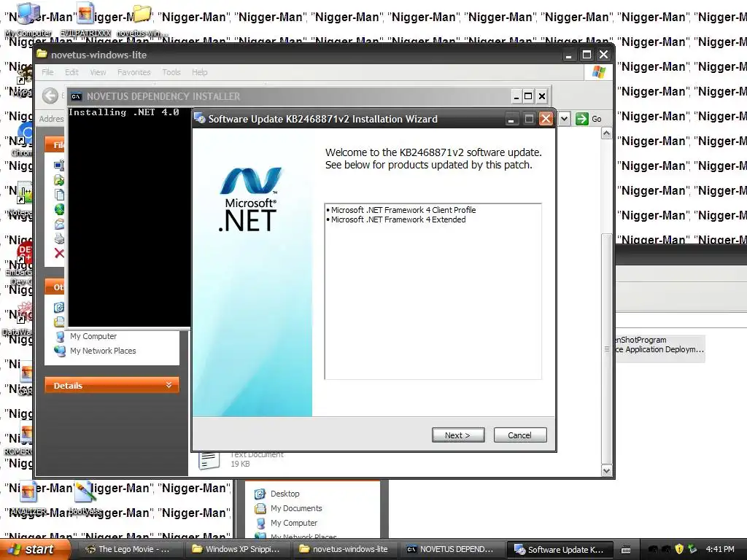The image size is (747, 560).
Task: Select the 19 KB text document icon
Action: pos(209,460)
